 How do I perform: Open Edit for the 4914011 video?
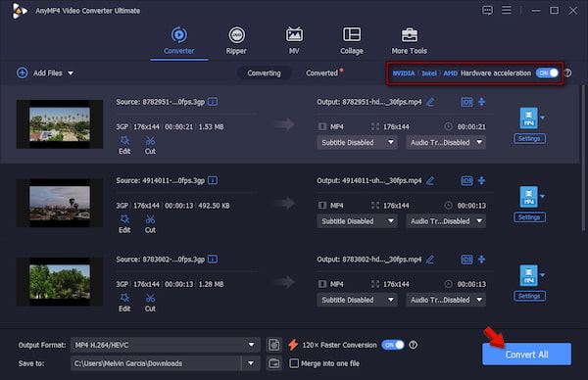[124, 223]
